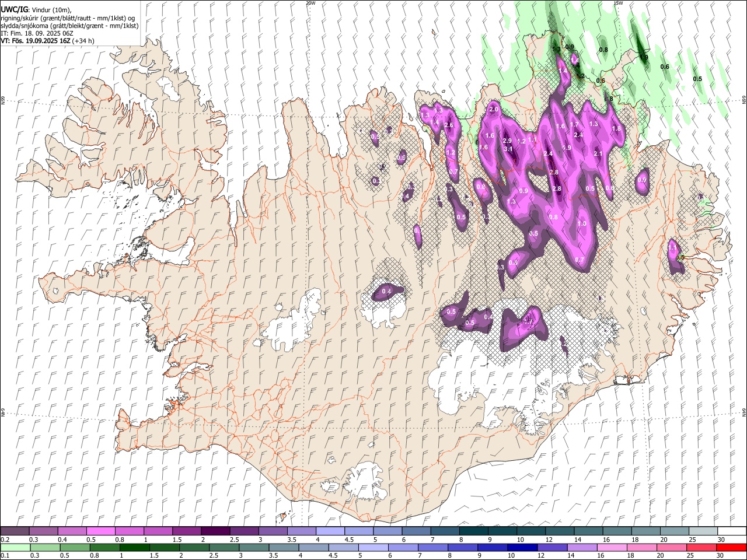Click the 2.9 snowfall value on the map
Viewport: 747px width, 560px height.
click(x=507, y=141)
